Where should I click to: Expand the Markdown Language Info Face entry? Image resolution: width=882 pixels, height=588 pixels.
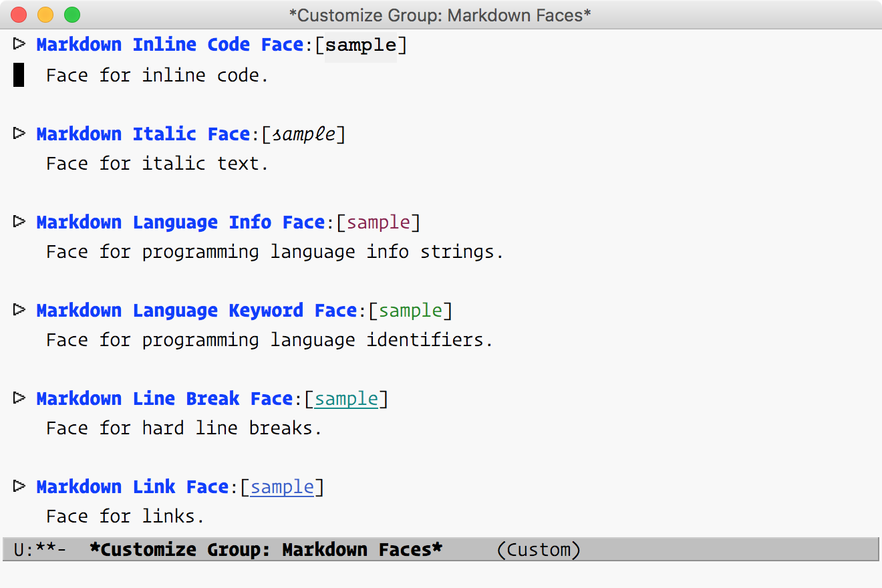point(19,221)
